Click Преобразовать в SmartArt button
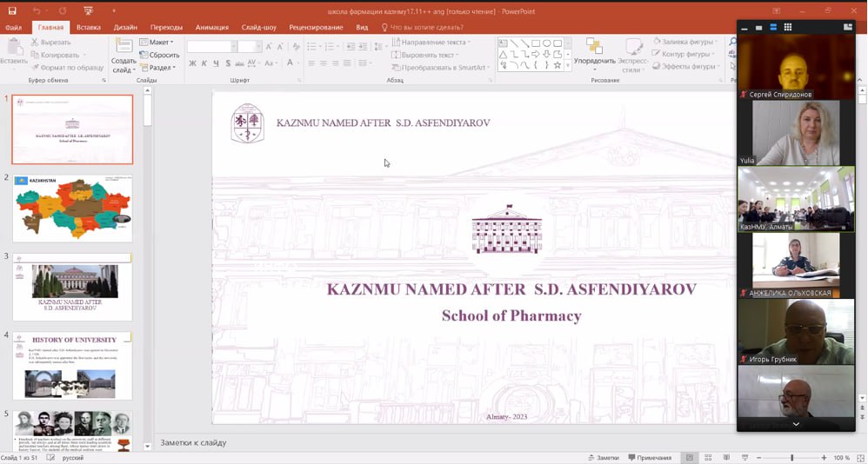The height and width of the screenshot is (464, 868). tap(441, 68)
